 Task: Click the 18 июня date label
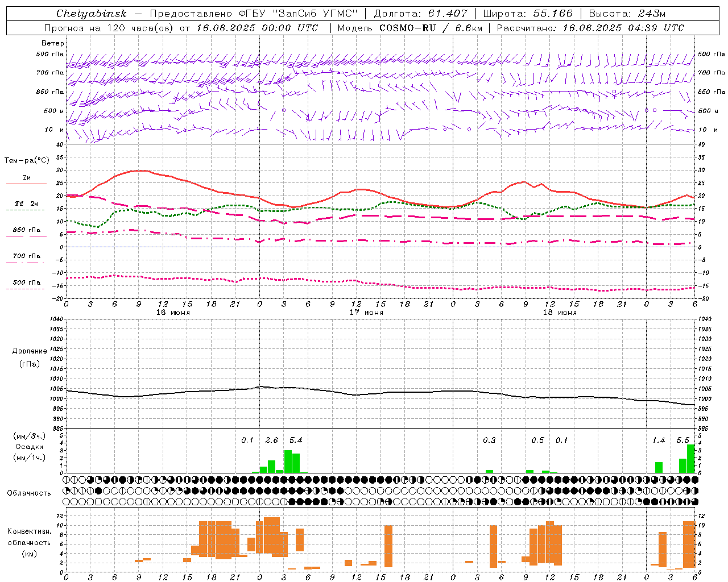point(560,313)
